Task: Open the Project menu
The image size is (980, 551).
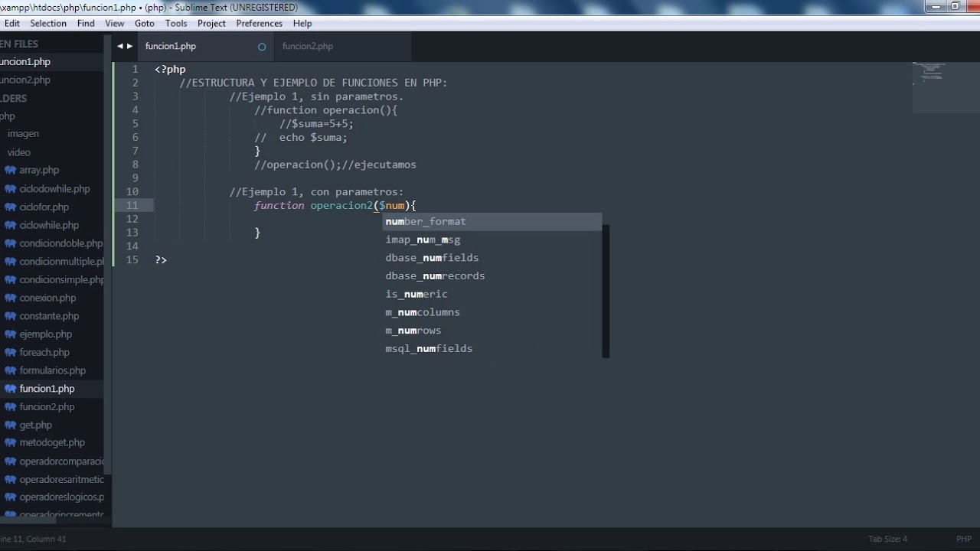Action: tap(211, 23)
